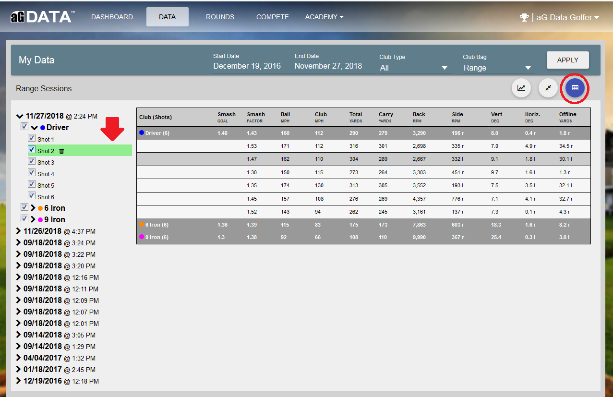Click the Back RPM column header

[x=419, y=117]
